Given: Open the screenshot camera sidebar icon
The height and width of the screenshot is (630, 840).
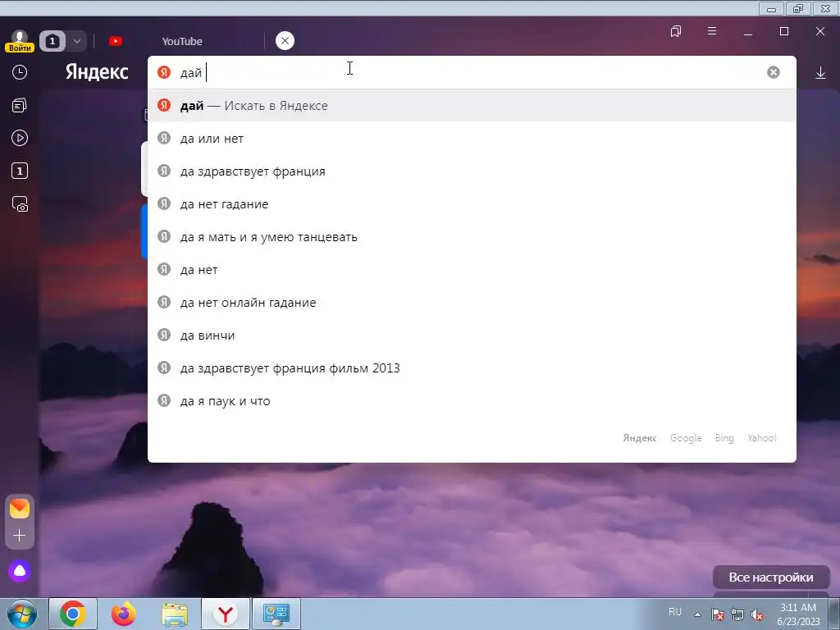Looking at the screenshot, I should tap(20, 204).
